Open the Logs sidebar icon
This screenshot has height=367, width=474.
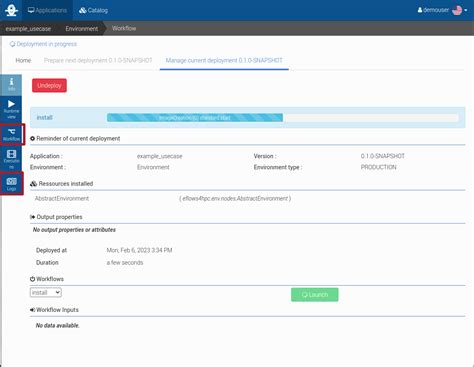coord(11,184)
